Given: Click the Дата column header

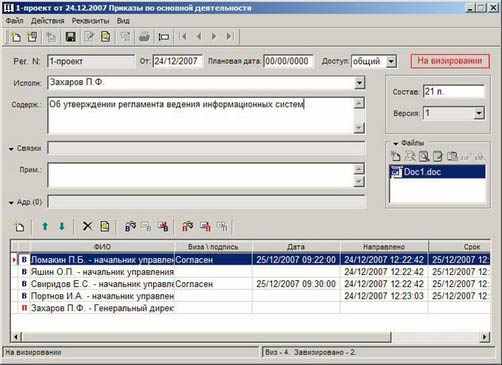Looking at the screenshot, I should coord(296,247).
